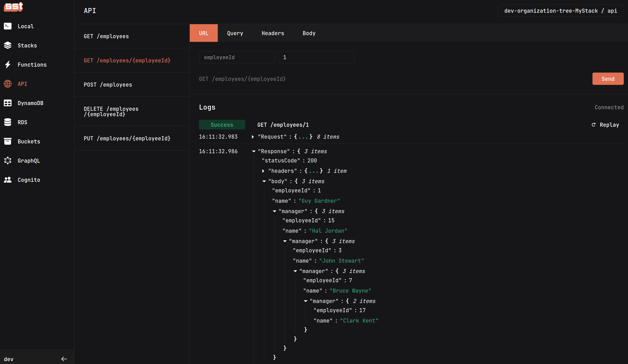Open the Stacks layers icon
Viewport: 628px width, 364px height.
click(8, 45)
